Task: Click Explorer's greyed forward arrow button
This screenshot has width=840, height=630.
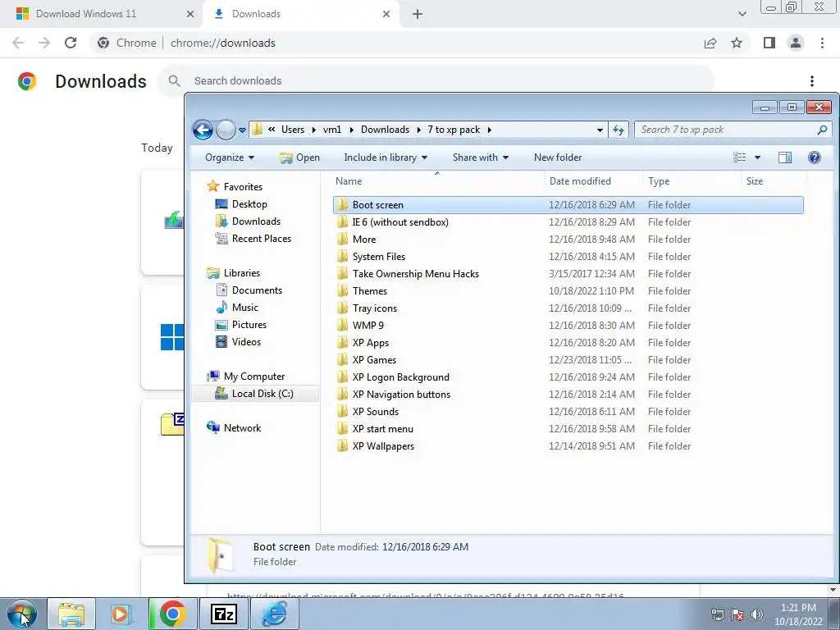Action: [226, 130]
